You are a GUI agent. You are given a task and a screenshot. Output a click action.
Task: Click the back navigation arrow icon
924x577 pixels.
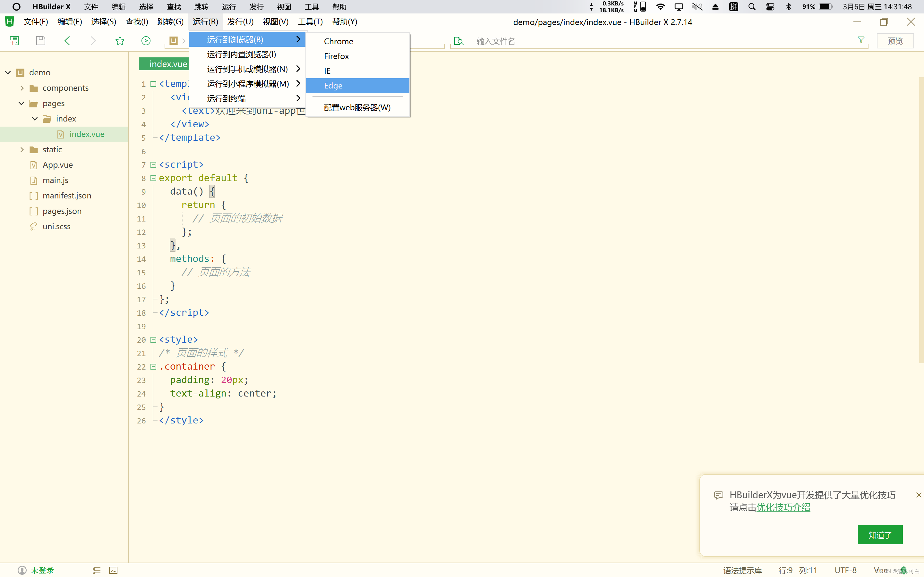click(x=67, y=41)
